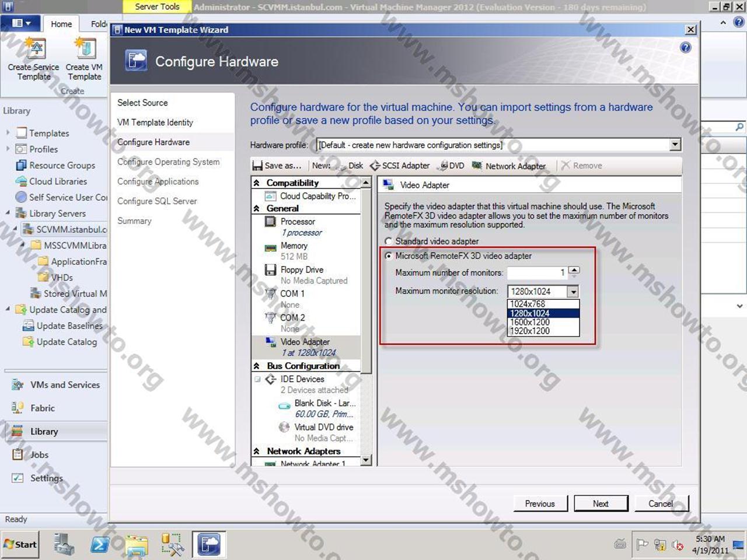Screen dimensions: 747x560
Task: Select the COM 1 port item
Action: tap(292, 293)
